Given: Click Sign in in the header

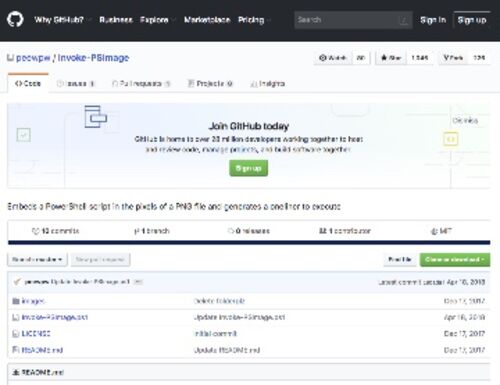Looking at the screenshot, I should tap(433, 20).
